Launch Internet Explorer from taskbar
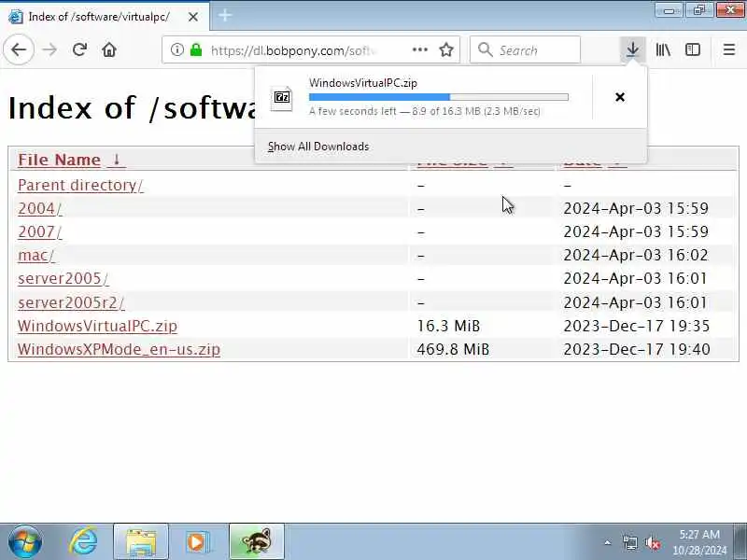This screenshot has height=560, width=747. (83, 542)
